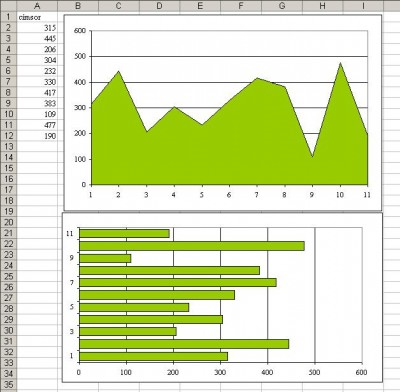The height and width of the screenshot is (392, 400).
Task: Click the 600 label on bar chart axis
Action: point(361,372)
